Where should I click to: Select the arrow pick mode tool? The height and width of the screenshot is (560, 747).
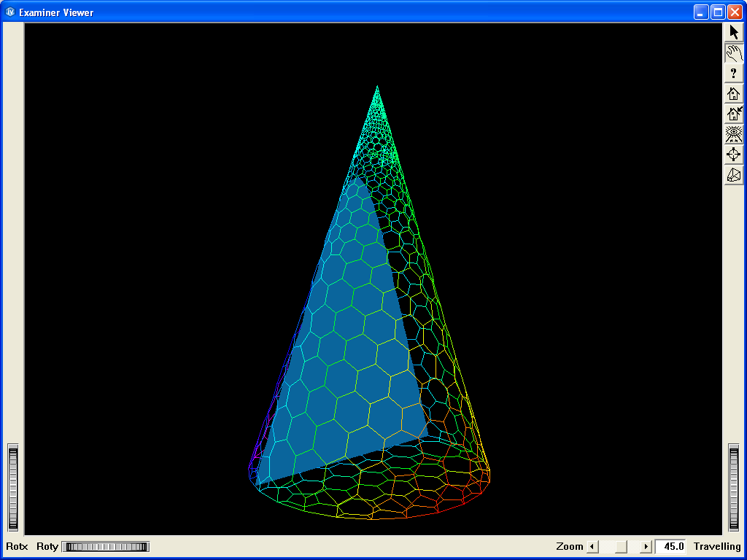734,32
